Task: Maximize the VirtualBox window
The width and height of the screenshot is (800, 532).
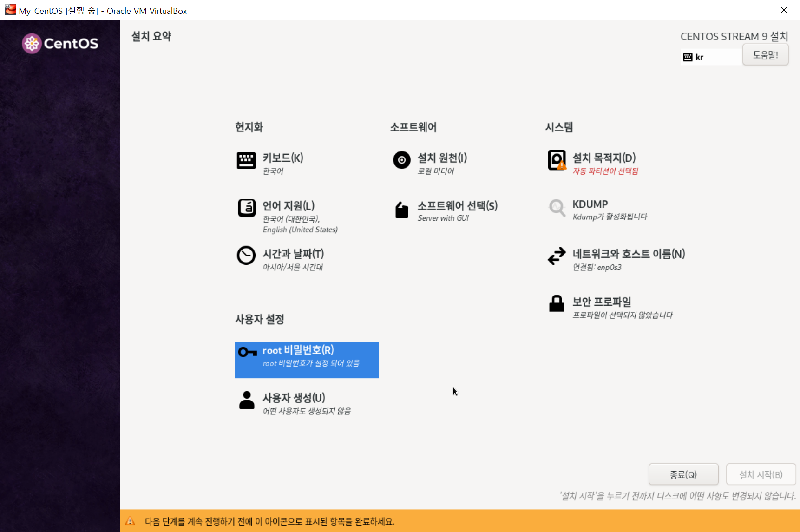Action: click(751, 10)
